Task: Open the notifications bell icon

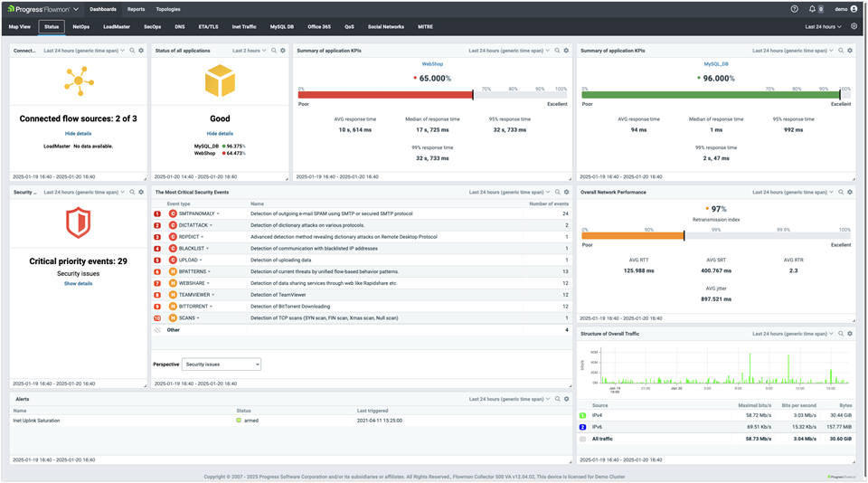Action: [812, 9]
